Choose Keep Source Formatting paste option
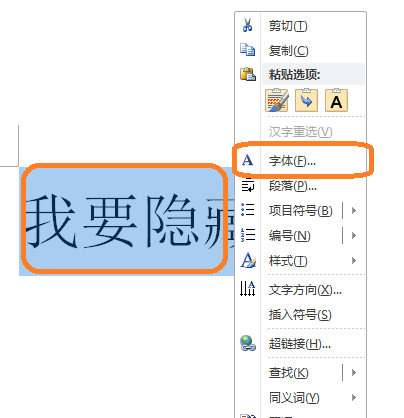404x418 pixels. (x=277, y=100)
